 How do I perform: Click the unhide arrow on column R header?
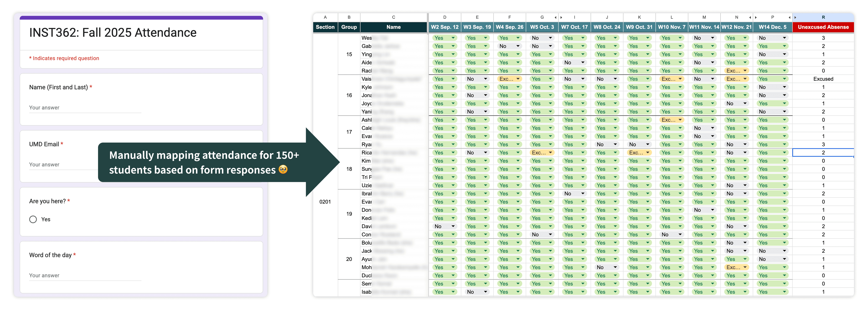point(795,17)
